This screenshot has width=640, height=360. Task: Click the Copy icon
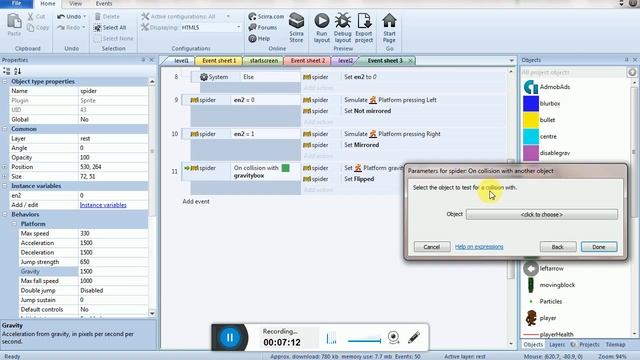[31, 27]
